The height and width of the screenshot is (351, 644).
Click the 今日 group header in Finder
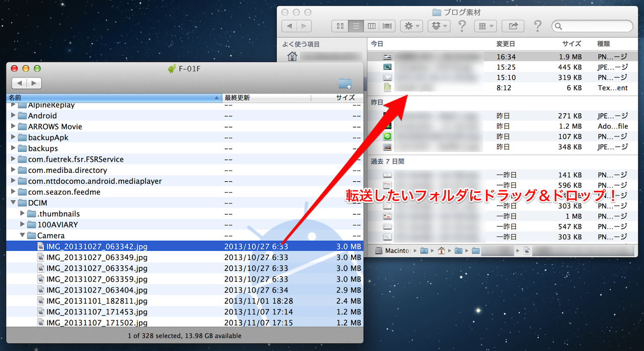click(x=377, y=44)
